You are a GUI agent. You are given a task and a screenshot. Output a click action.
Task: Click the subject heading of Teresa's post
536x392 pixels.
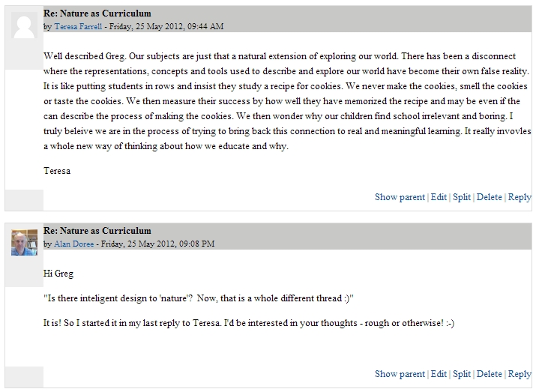pyautogui.click(x=97, y=13)
